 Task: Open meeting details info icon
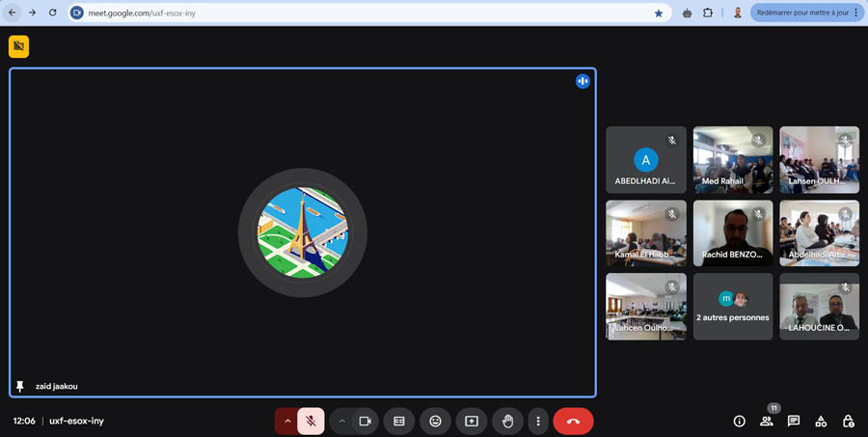[740, 422]
